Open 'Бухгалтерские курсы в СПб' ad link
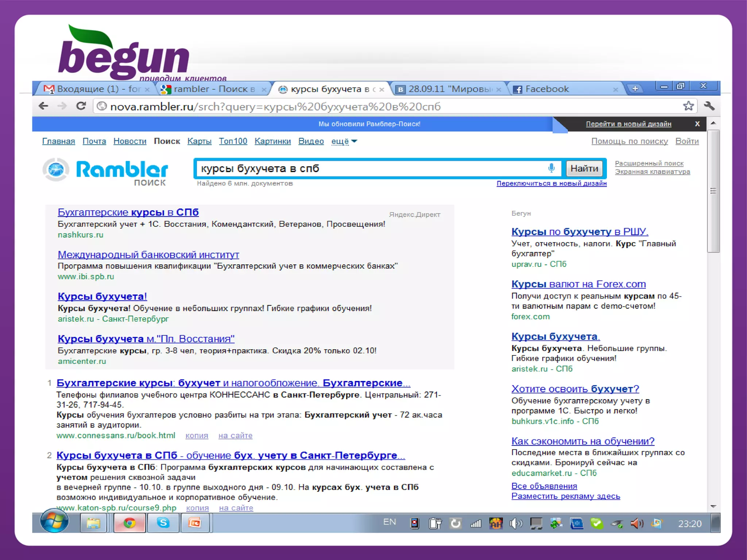 click(128, 212)
